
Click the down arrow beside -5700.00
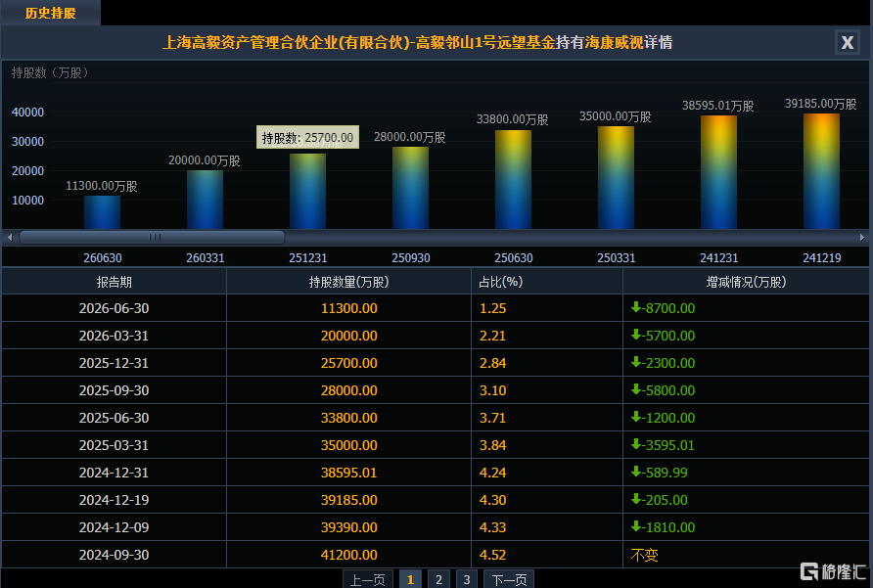(x=636, y=335)
